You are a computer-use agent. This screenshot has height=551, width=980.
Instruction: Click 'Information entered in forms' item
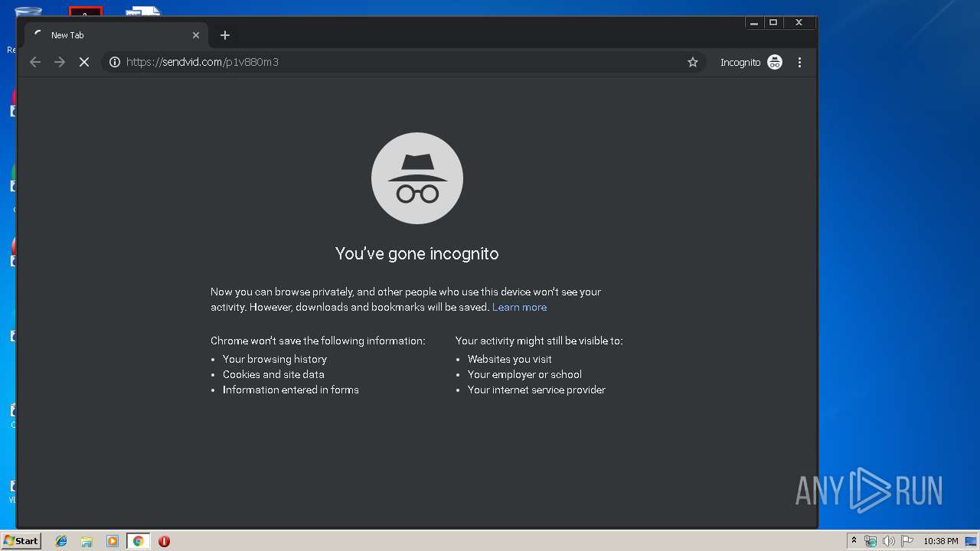pyautogui.click(x=291, y=390)
